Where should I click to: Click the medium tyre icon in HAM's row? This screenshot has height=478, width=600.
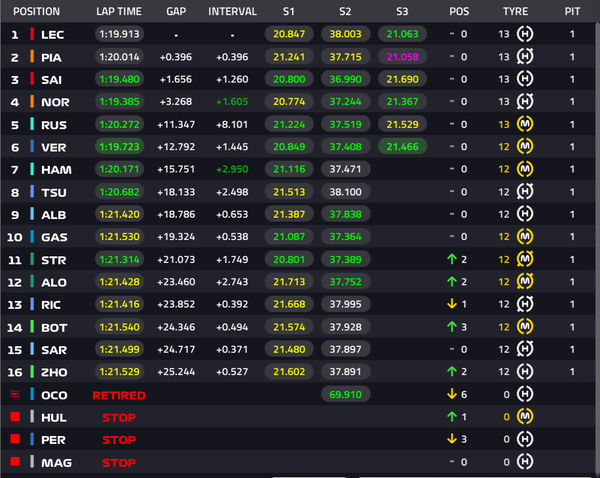click(x=525, y=169)
